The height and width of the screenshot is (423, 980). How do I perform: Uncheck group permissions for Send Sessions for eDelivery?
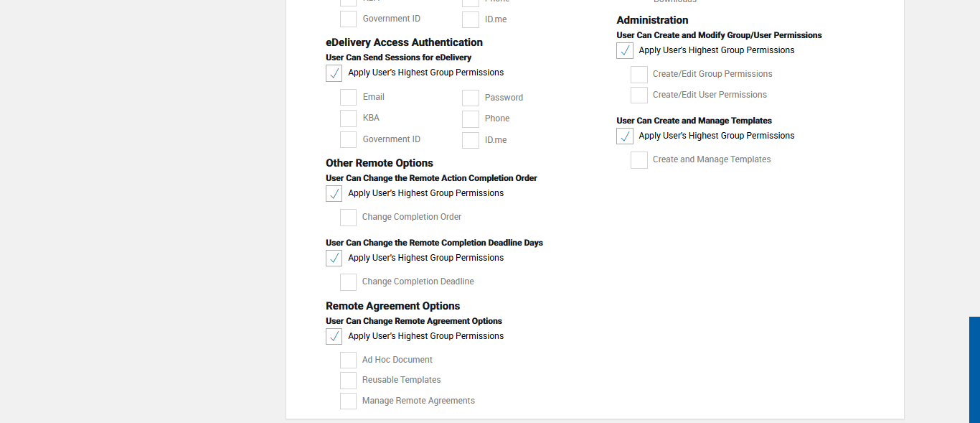click(334, 73)
